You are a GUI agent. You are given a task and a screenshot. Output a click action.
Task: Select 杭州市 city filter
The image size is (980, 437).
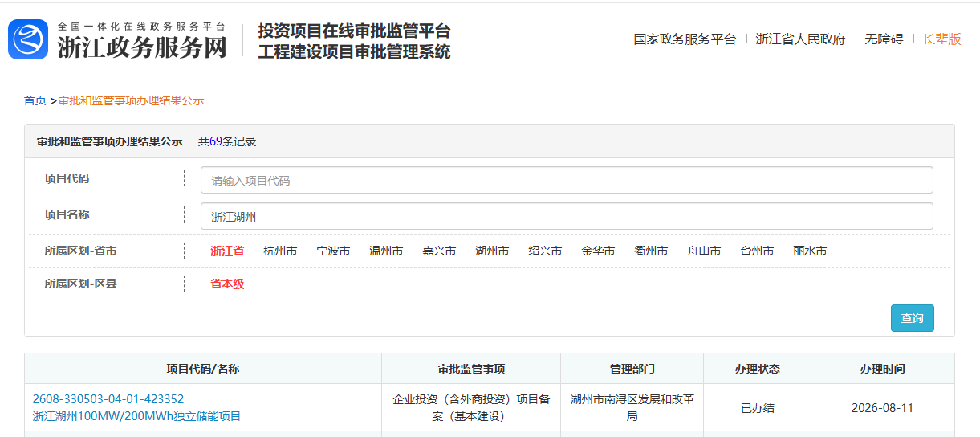pyautogui.click(x=280, y=251)
